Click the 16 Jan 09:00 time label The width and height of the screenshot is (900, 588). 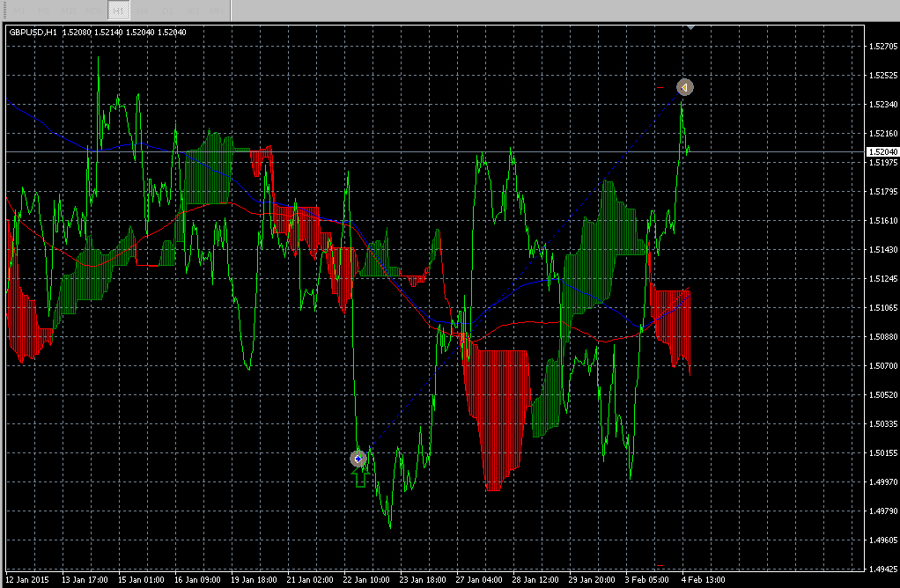pyautogui.click(x=197, y=580)
